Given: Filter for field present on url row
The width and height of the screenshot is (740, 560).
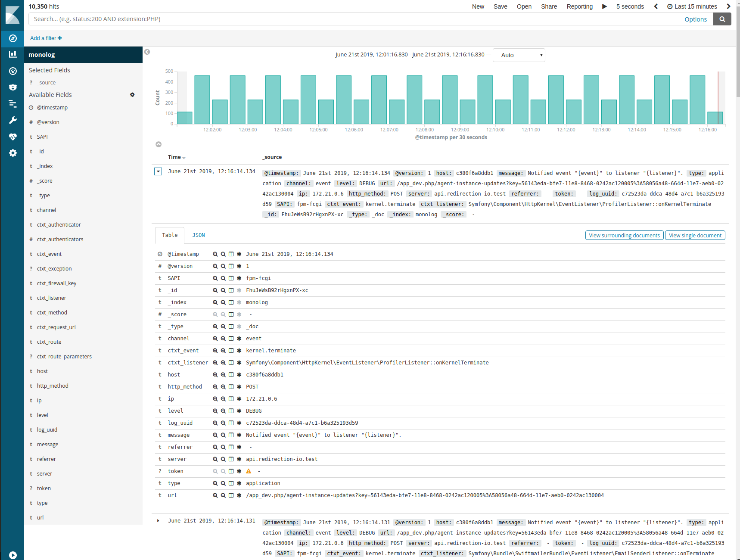Looking at the screenshot, I should coord(239,495).
